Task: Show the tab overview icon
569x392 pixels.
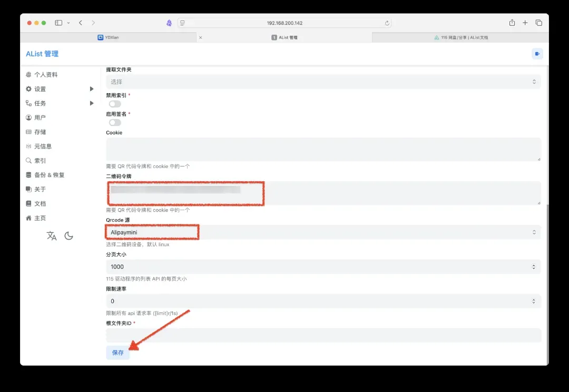Action: (x=538, y=23)
